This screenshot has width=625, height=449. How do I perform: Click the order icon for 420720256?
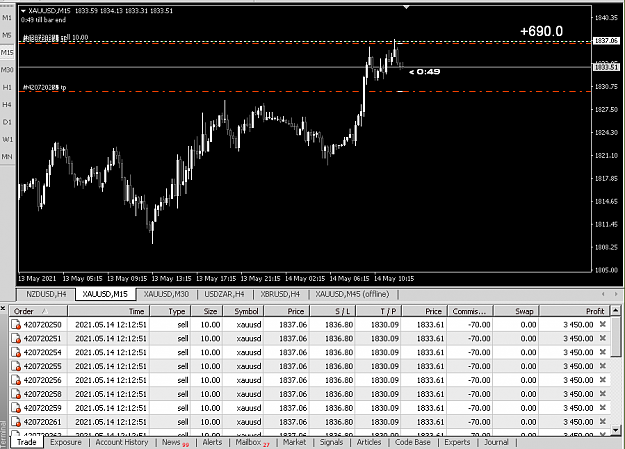click(x=16, y=380)
